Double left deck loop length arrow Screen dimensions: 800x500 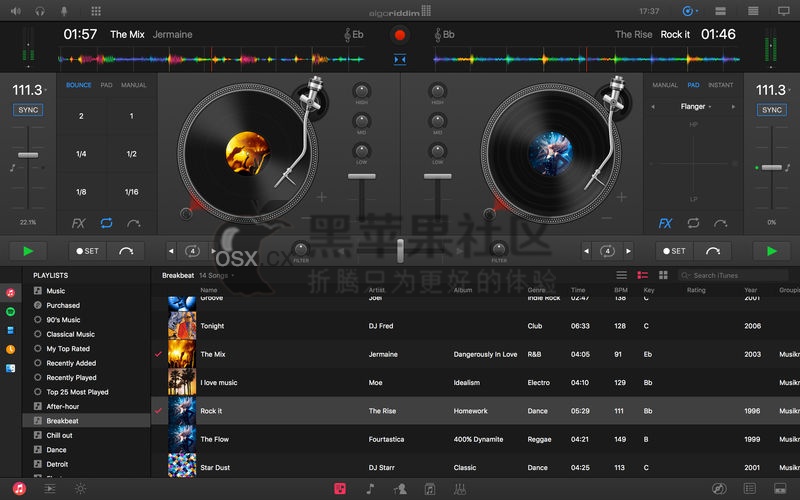213,251
